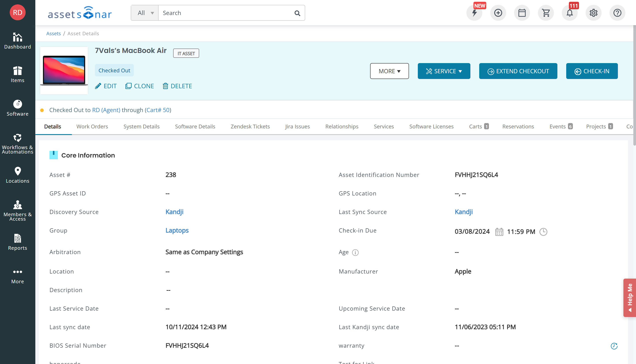Switch to the Software Details tab
The height and width of the screenshot is (364, 636).
195,126
